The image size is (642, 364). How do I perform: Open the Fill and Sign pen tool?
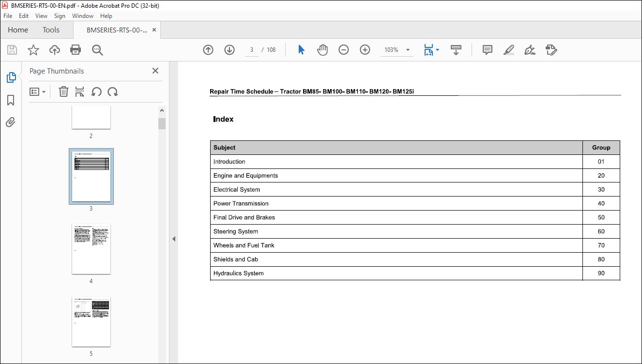[x=530, y=50]
